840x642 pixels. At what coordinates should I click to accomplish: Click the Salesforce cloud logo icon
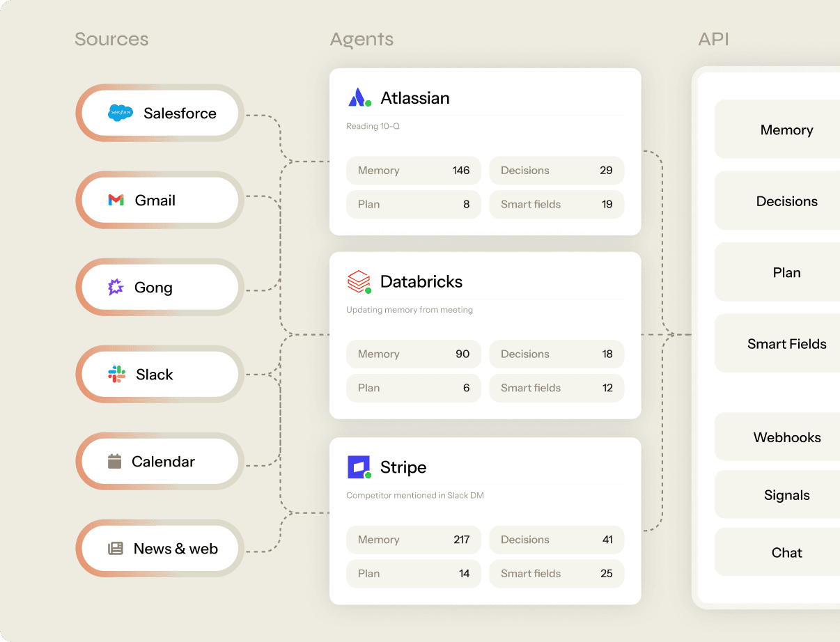[120, 113]
